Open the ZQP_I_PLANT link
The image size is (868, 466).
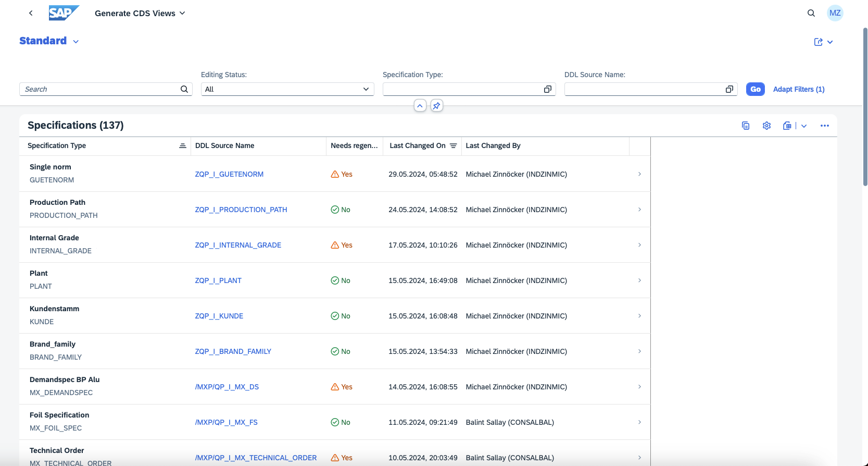(218, 280)
